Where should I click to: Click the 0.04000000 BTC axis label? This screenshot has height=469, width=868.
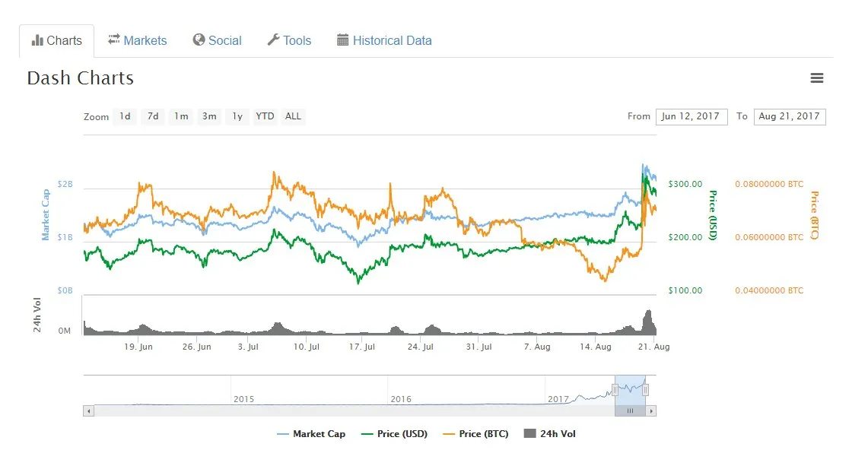click(x=769, y=290)
